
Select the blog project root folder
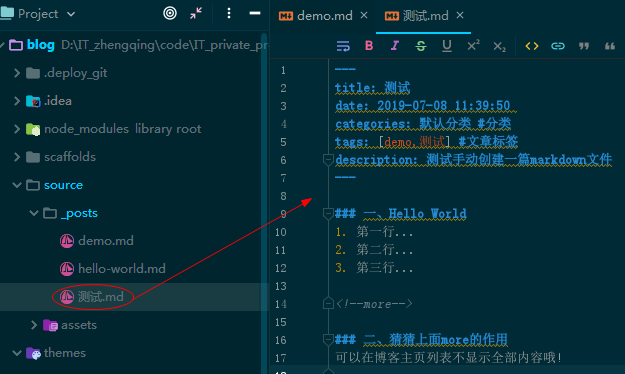(41, 45)
